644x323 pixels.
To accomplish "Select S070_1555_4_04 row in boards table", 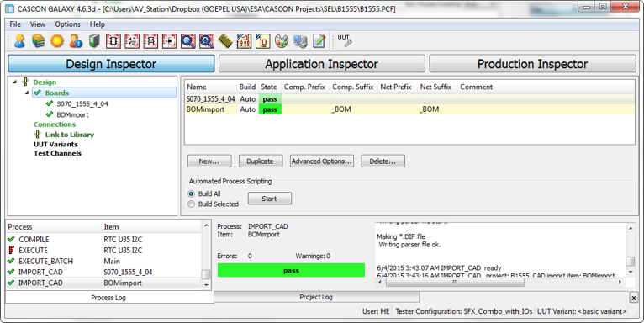I will (409, 98).
